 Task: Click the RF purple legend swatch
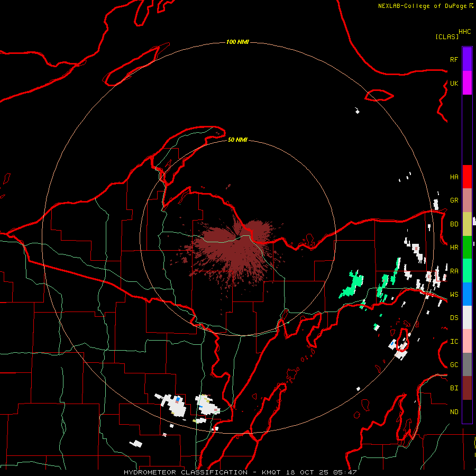coord(467,59)
